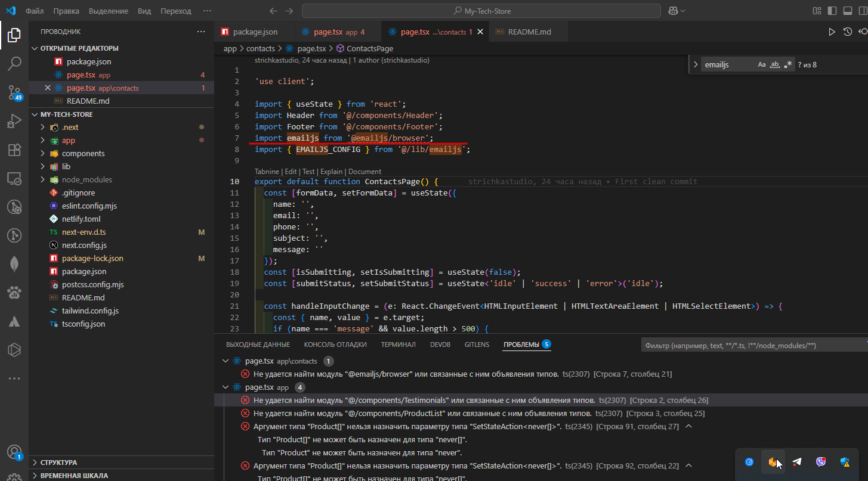
Task: Open the Правка menu
Action: pos(66,11)
